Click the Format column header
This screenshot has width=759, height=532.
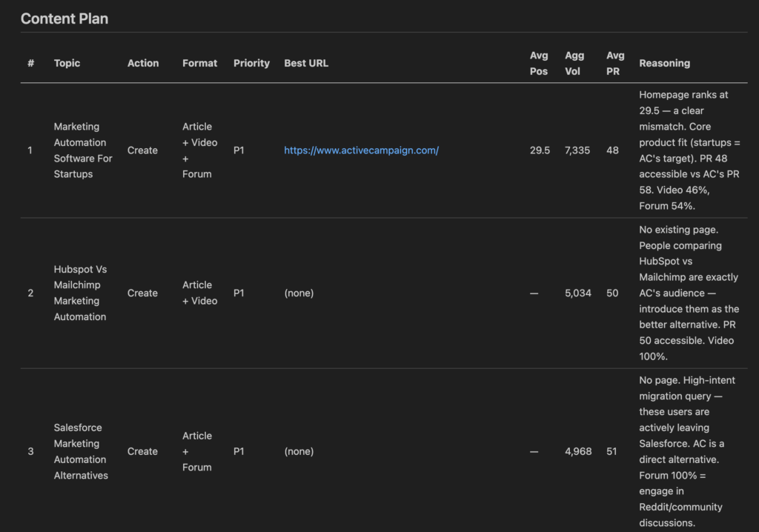point(199,63)
